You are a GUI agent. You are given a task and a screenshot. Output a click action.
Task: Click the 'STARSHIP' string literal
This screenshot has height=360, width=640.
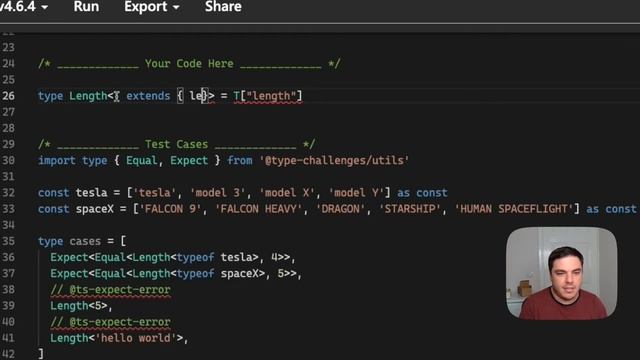[x=410, y=209]
